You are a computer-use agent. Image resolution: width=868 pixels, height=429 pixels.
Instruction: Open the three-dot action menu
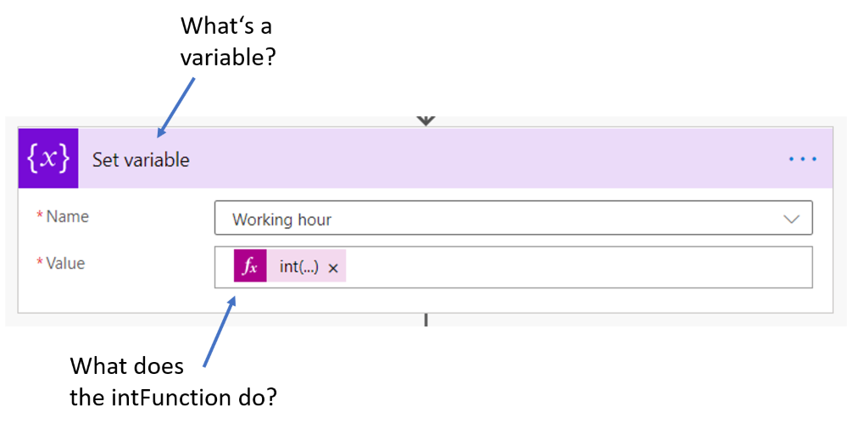[x=803, y=159]
